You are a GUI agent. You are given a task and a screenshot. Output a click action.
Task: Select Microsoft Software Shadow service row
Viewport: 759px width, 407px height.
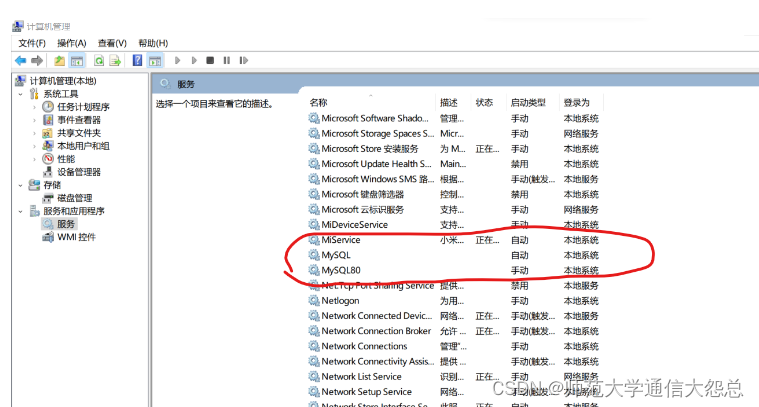(x=454, y=119)
